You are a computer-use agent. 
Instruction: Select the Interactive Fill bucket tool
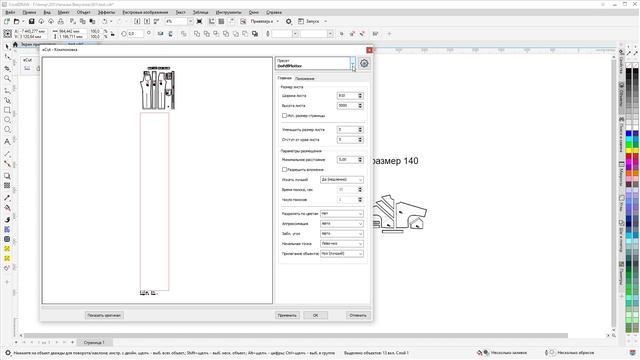point(7,208)
